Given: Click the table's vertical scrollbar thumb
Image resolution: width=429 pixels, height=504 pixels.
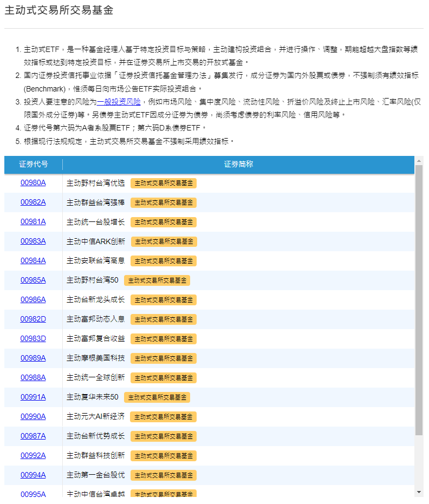Looking at the screenshot, I should click(x=419, y=300).
